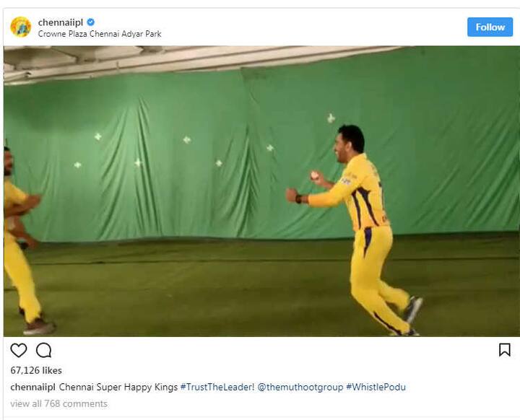Screen dimensions: 520x420
Task: Open the @themuthootgroup mention
Action: [x=300, y=387]
